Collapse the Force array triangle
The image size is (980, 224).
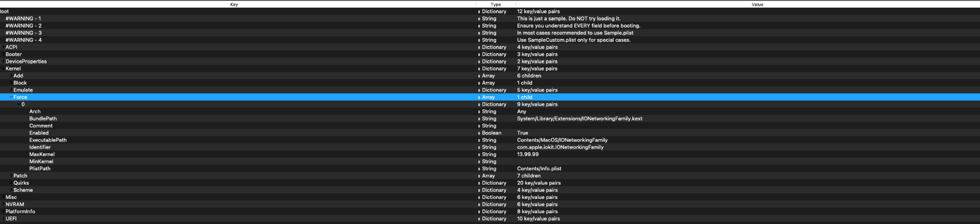click(x=10, y=97)
